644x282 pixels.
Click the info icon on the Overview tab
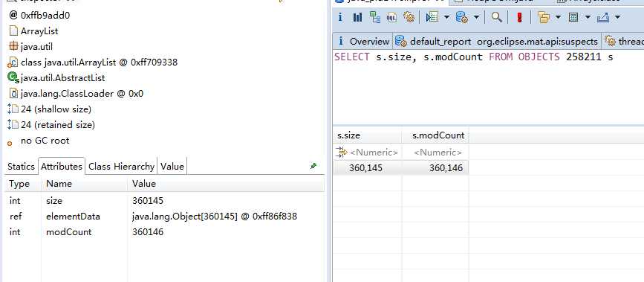click(x=340, y=41)
